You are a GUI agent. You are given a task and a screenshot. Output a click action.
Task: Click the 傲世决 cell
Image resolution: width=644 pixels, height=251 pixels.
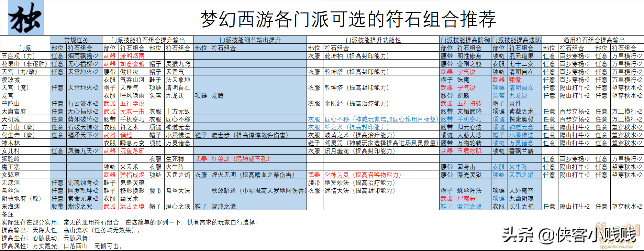coord(133,72)
